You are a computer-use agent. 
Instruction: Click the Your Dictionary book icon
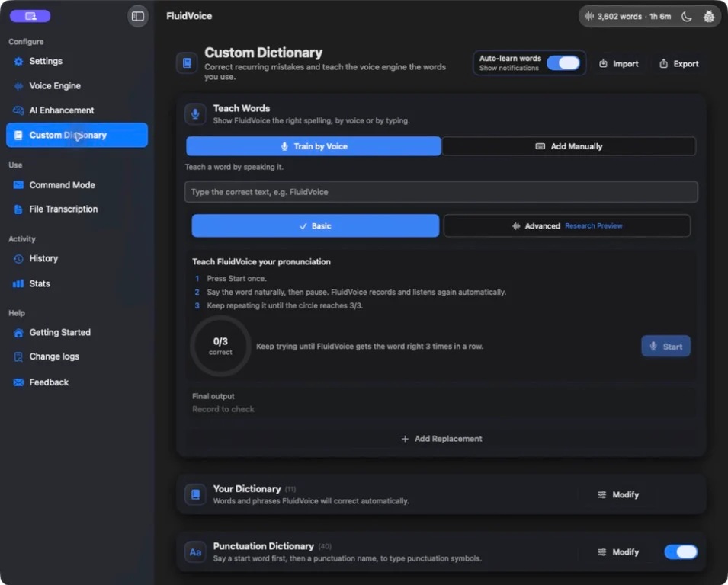(195, 494)
